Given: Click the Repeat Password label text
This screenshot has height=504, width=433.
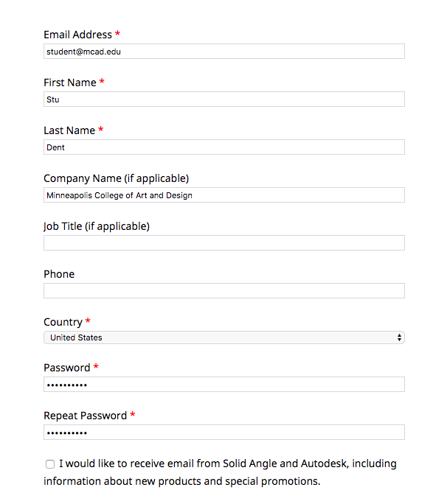Looking at the screenshot, I should [x=86, y=416].
